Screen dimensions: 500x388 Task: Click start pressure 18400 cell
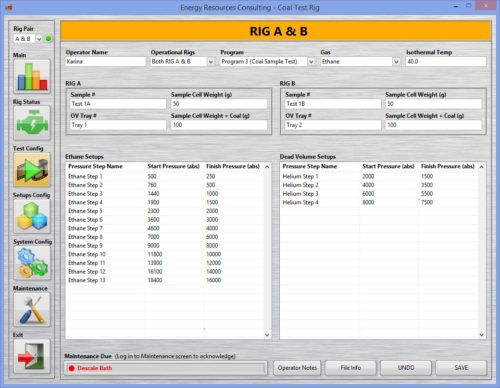click(x=155, y=280)
